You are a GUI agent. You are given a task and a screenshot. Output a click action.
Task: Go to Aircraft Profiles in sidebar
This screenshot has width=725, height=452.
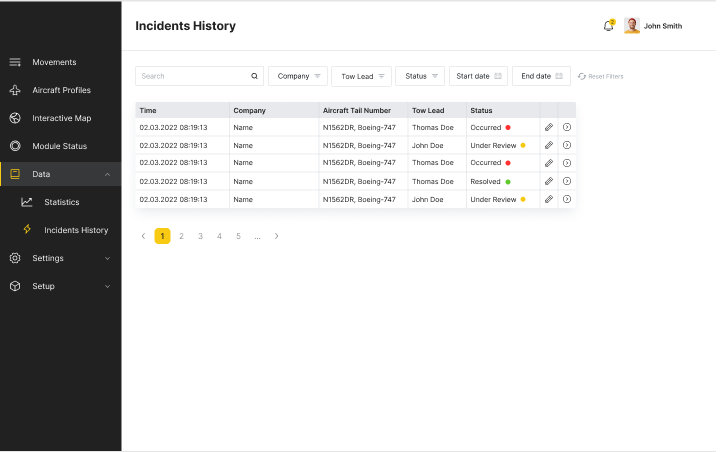point(61,90)
